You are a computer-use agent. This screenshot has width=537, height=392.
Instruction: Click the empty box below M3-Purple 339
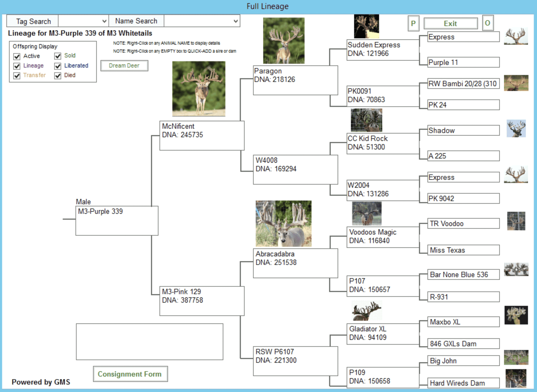[x=149, y=341]
